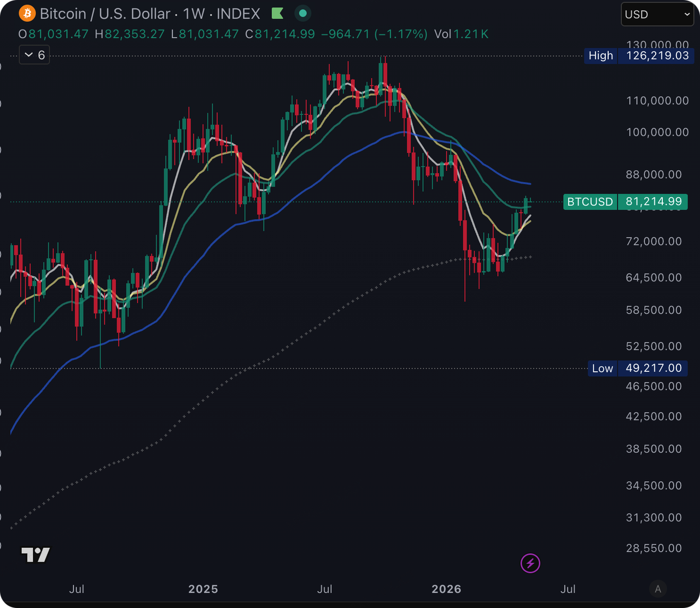Image resolution: width=700 pixels, height=608 pixels.
Task: Click the green flag icon beside INDEX
Action: (277, 13)
